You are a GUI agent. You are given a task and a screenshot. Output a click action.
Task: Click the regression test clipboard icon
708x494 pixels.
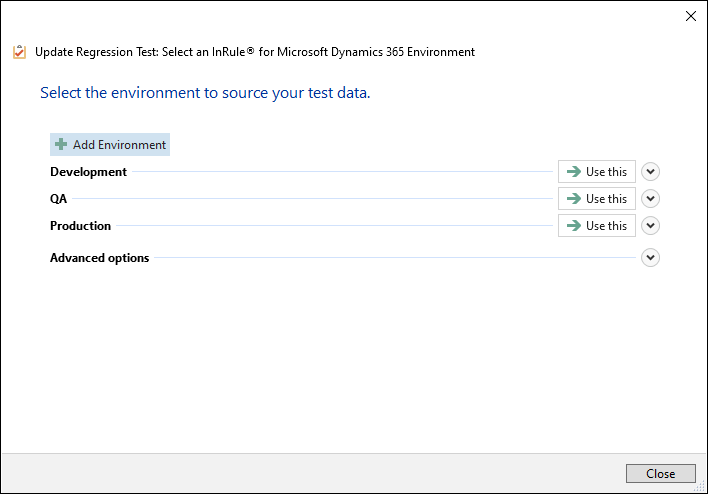(19, 52)
